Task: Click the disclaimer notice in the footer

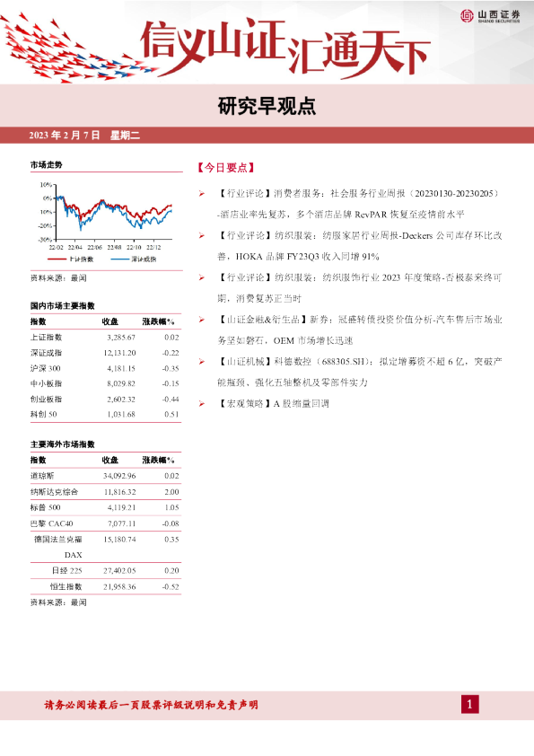Action: click(152, 705)
